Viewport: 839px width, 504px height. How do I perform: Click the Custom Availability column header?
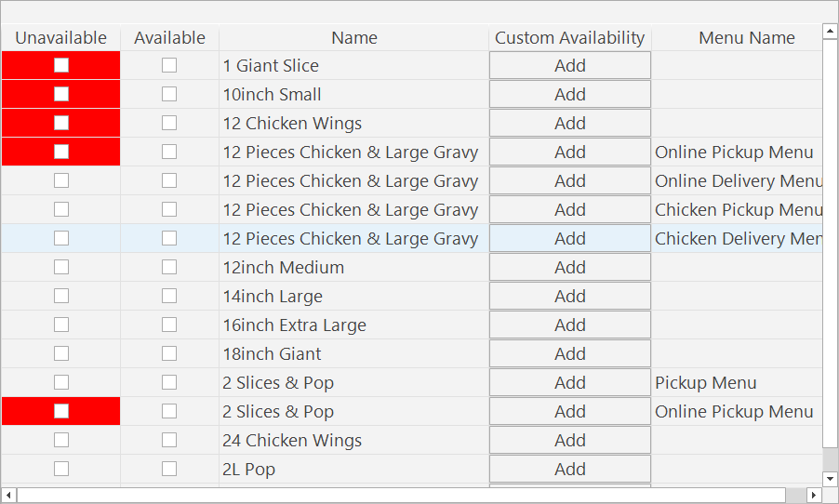click(569, 38)
